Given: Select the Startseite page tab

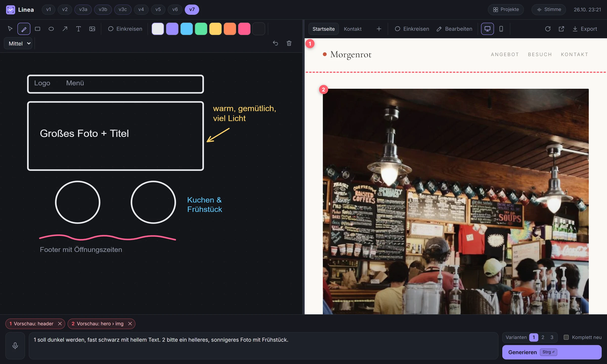Looking at the screenshot, I should point(323,29).
